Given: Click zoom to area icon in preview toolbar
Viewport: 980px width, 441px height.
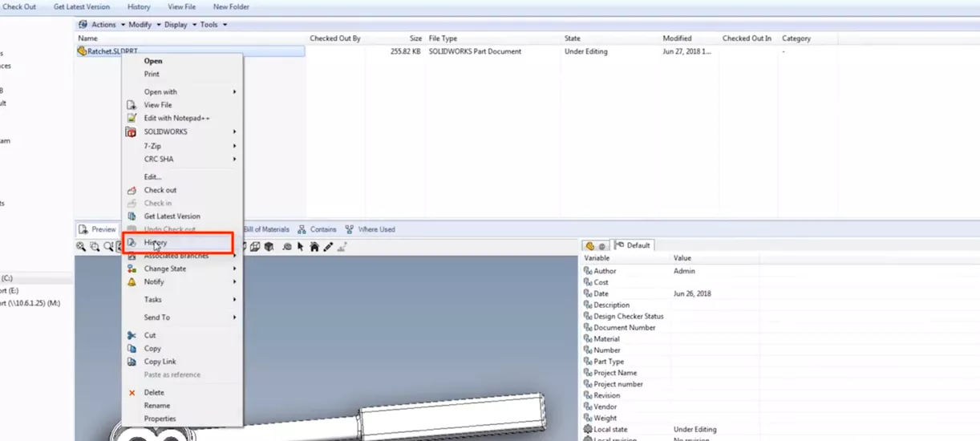Looking at the screenshot, I should click(95, 247).
